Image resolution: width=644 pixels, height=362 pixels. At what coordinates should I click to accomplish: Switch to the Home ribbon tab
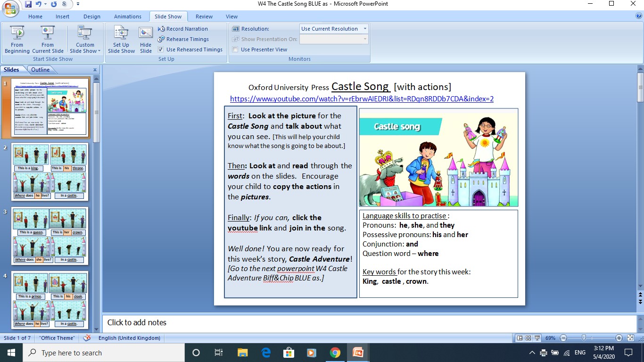35,16
